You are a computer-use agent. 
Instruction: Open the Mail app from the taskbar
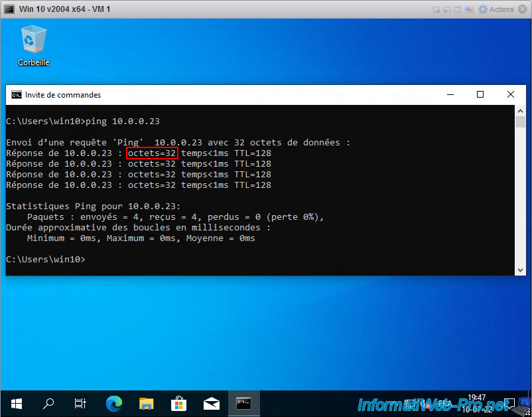[x=212, y=403]
